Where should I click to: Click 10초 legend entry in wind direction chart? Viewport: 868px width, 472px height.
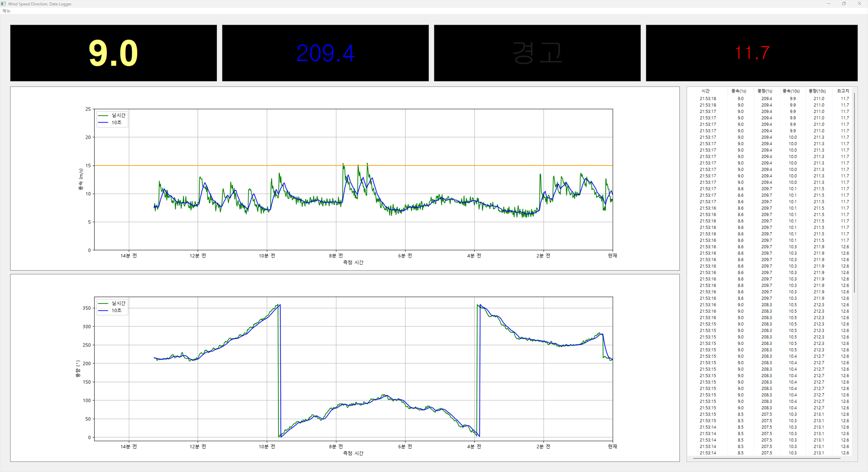[x=110, y=311]
